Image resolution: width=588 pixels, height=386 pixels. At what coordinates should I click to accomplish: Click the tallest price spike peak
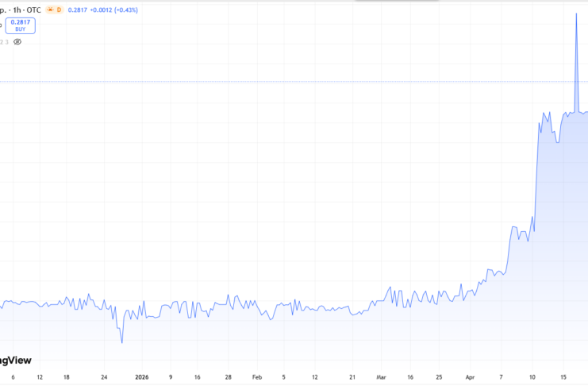pos(575,14)
